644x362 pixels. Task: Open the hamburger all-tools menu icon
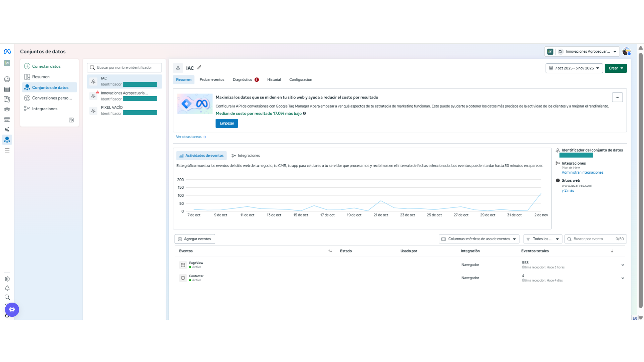pos(7,150)
